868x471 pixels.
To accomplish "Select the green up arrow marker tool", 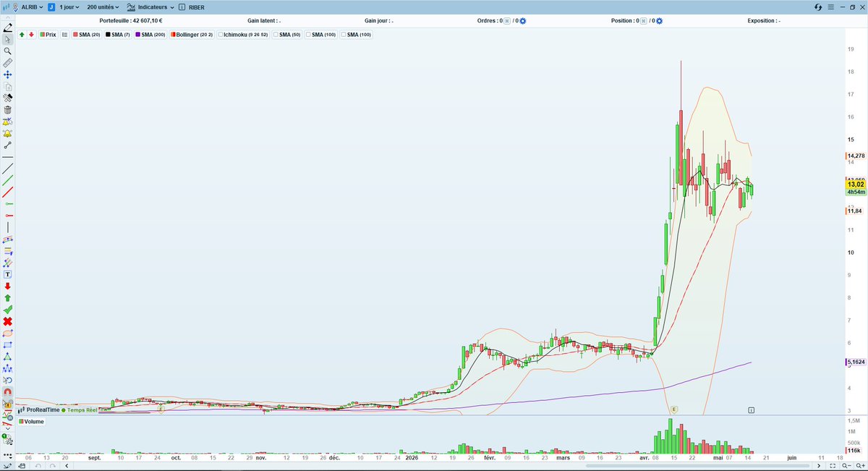I will pos(8,297).
